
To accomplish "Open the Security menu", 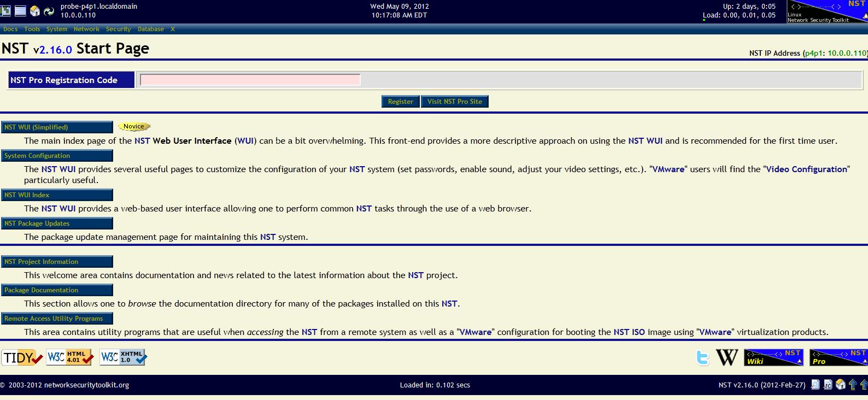I will click(x=119, y=29).
